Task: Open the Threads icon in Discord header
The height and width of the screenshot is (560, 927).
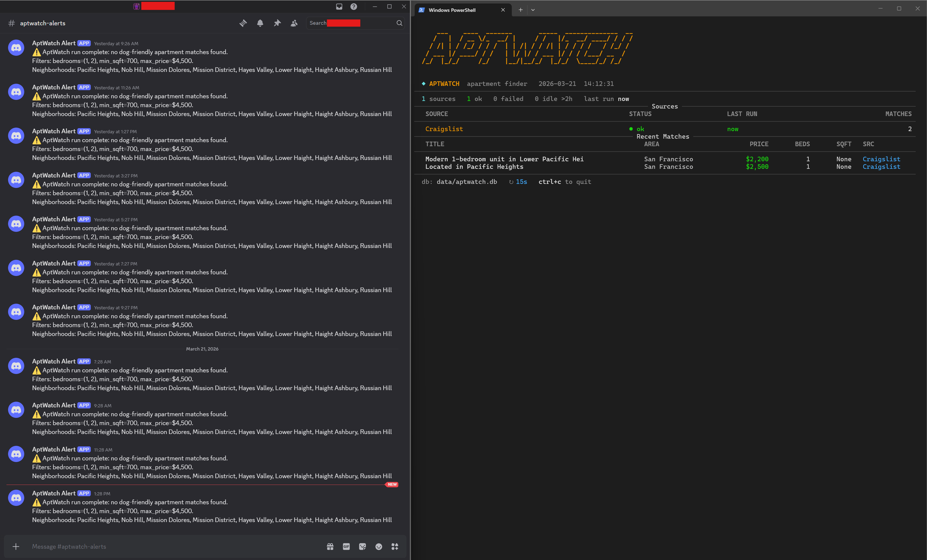Action: pyautogui.click(x=243, y=23)
